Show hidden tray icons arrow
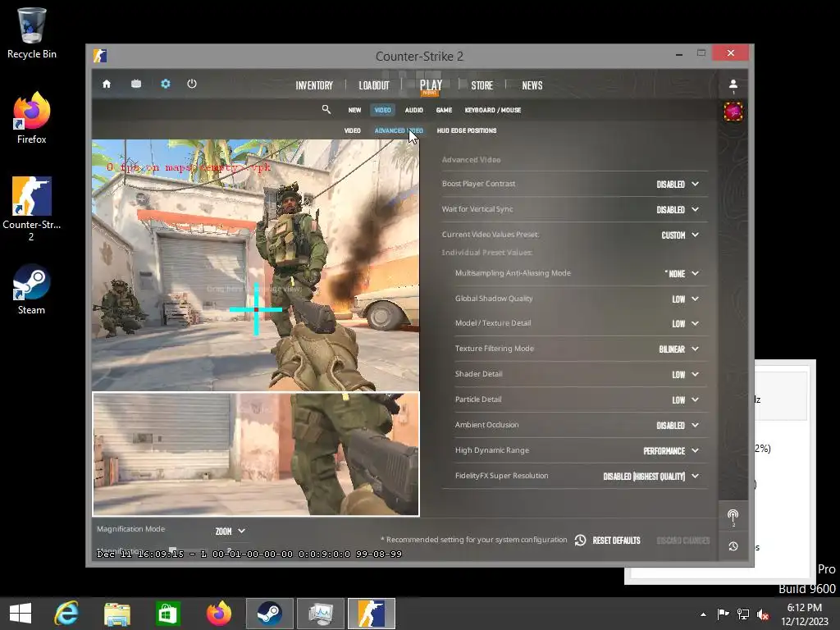 pyautogui.click(x=703, y=614)
